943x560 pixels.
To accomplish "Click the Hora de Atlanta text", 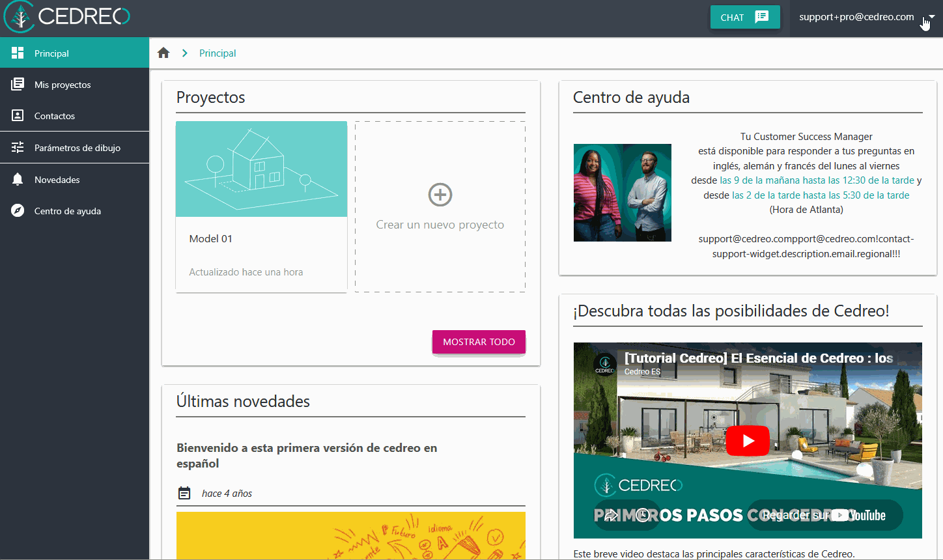I will coord(806,210).
